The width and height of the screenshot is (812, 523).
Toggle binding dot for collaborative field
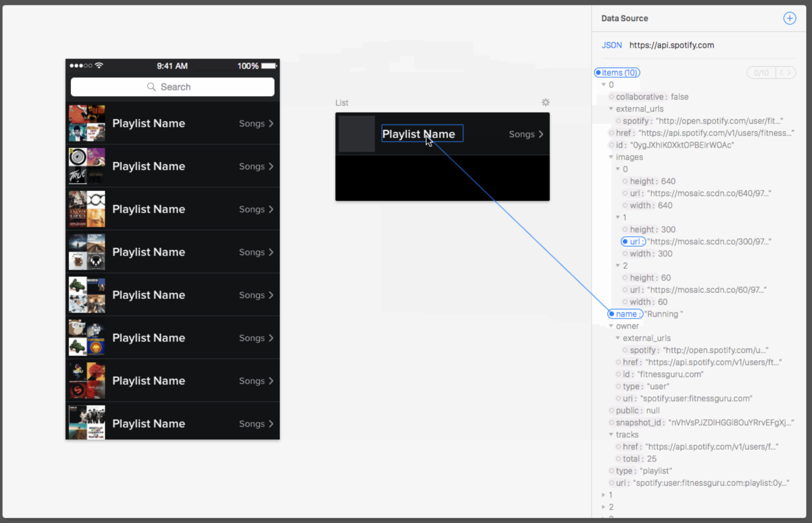click(611, 97)
